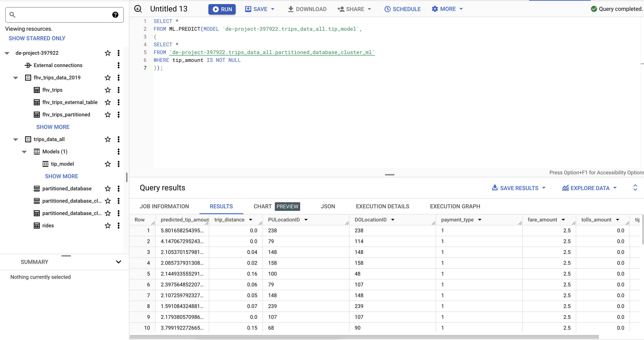This screenshot has width=644, height=340.
Task: Star the fhv_trips_partitioned table
Action: click(108, 115)
